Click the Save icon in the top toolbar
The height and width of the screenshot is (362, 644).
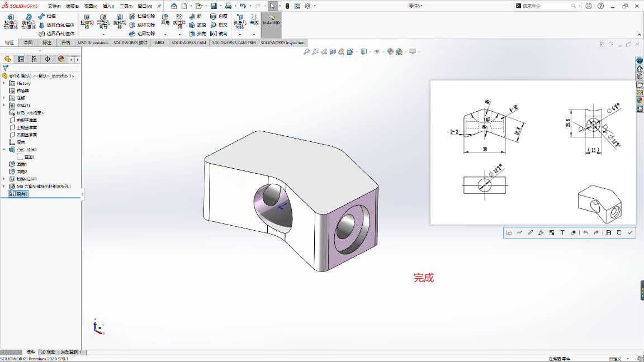[x=214, y=6]
